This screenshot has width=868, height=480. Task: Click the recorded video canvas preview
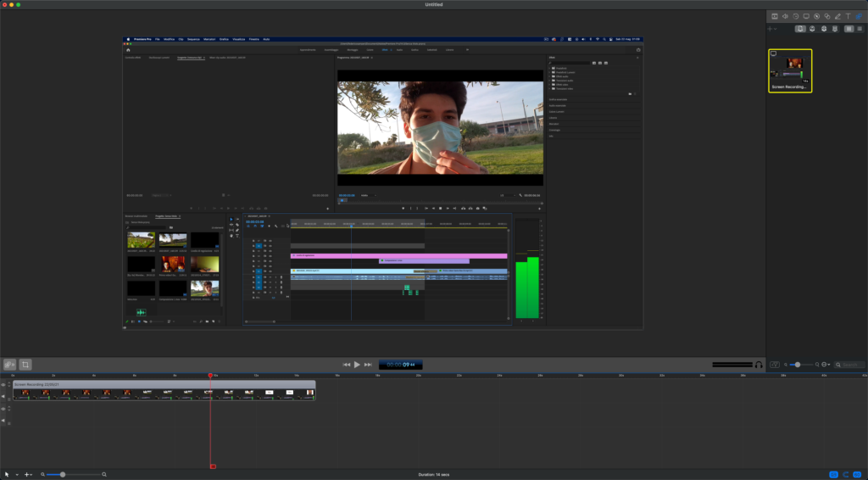(382, 183)
